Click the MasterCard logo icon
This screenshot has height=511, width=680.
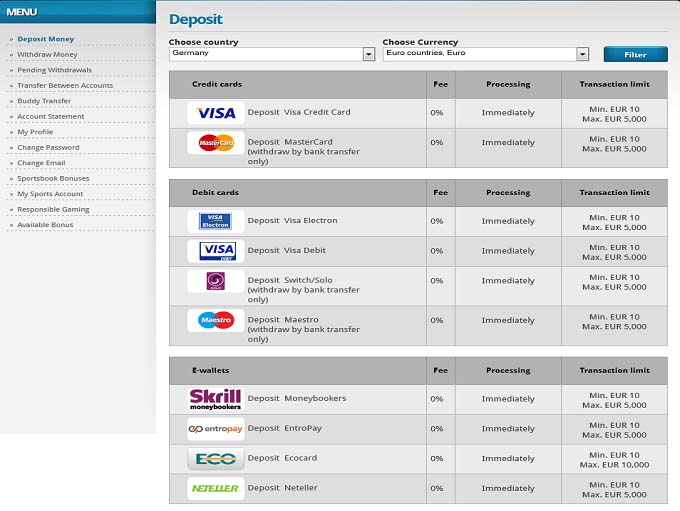pos(215,143)
